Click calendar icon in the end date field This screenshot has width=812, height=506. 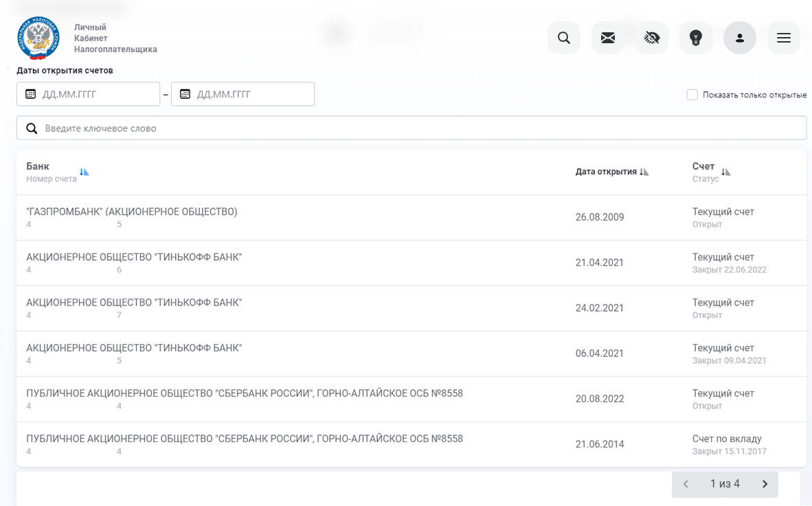(185, 94)
